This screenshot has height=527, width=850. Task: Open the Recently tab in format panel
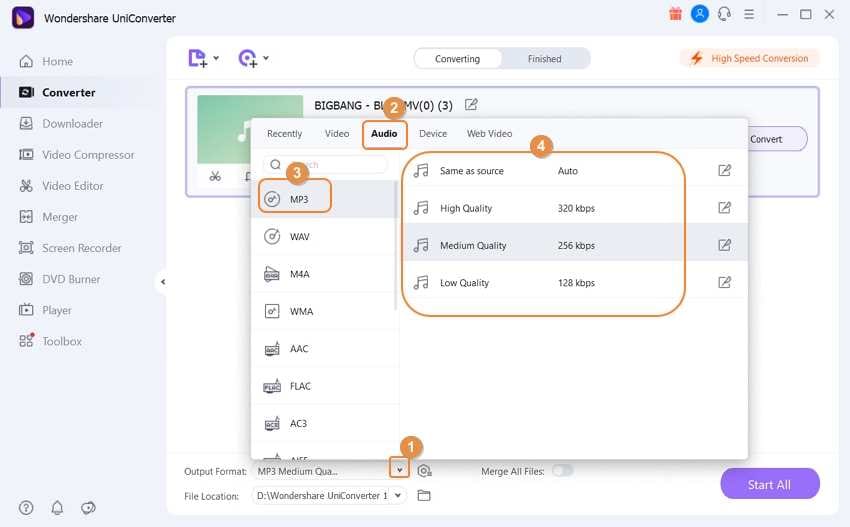pyautogui.click(x=285, y=133)
